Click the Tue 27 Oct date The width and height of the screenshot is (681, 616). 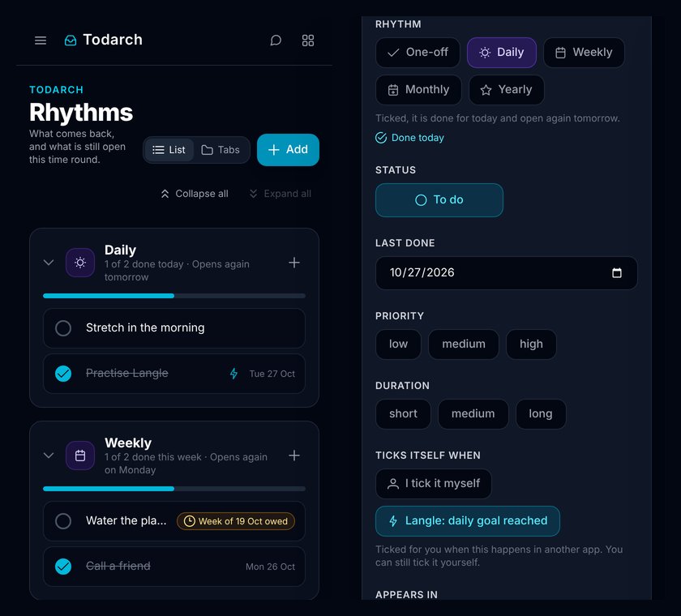272,374
